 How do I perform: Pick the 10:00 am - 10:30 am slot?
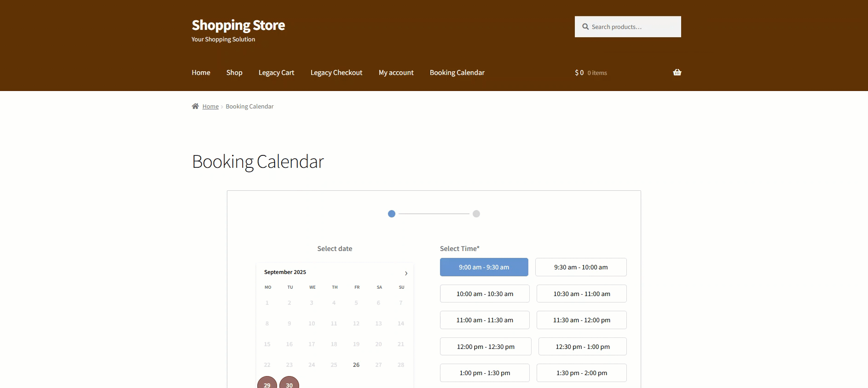pos(484,294)
